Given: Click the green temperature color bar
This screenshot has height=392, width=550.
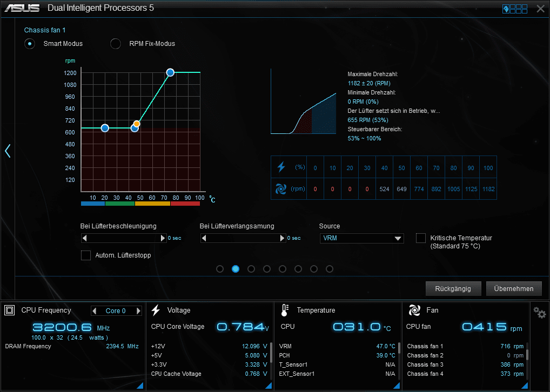Looking at the screenshot, I should coord(120,204).
